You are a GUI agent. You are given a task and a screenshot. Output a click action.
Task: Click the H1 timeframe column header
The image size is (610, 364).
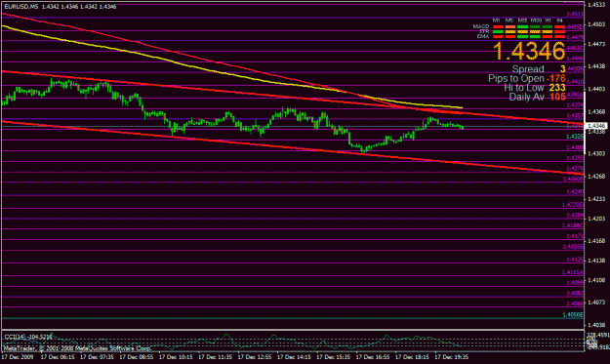549,20
